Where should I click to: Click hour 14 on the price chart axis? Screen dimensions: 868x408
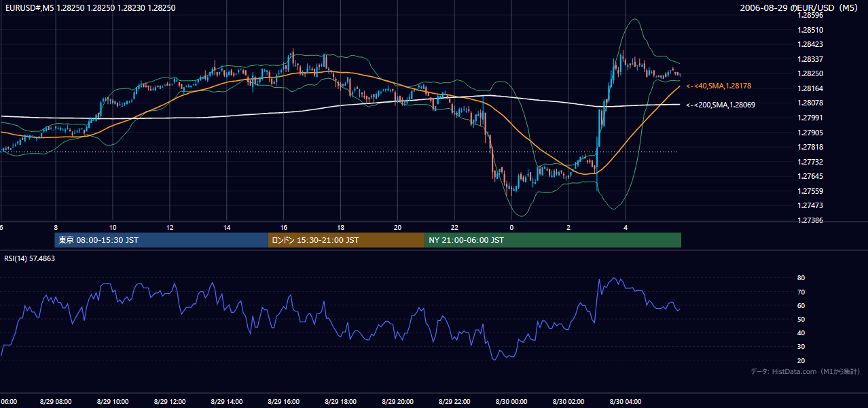[227, 227]
